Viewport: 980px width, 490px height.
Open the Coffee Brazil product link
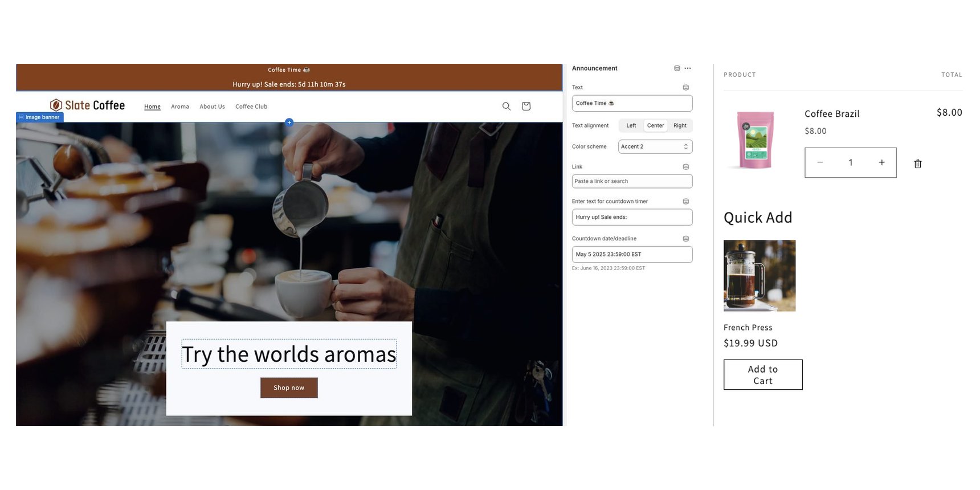point(832,114)
